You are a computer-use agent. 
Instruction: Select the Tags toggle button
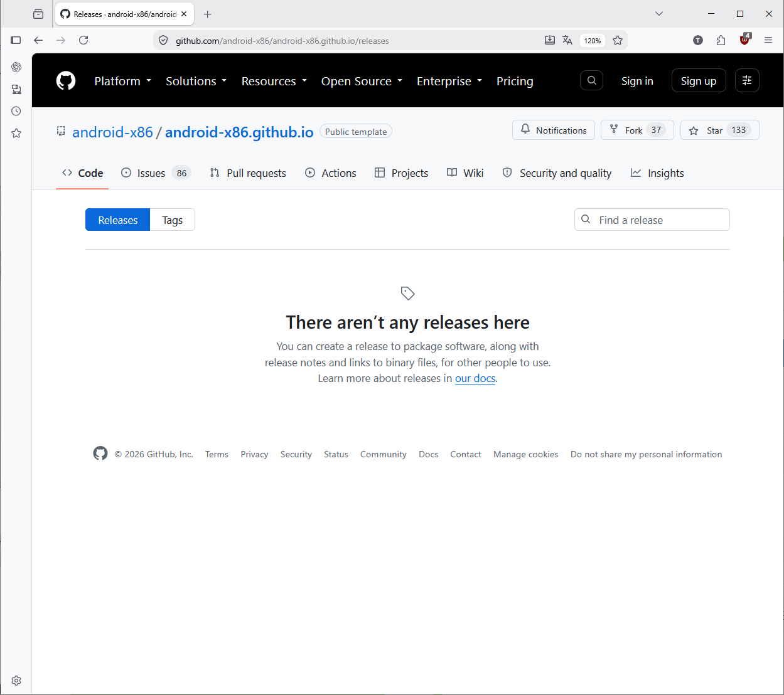click(173, 220)
